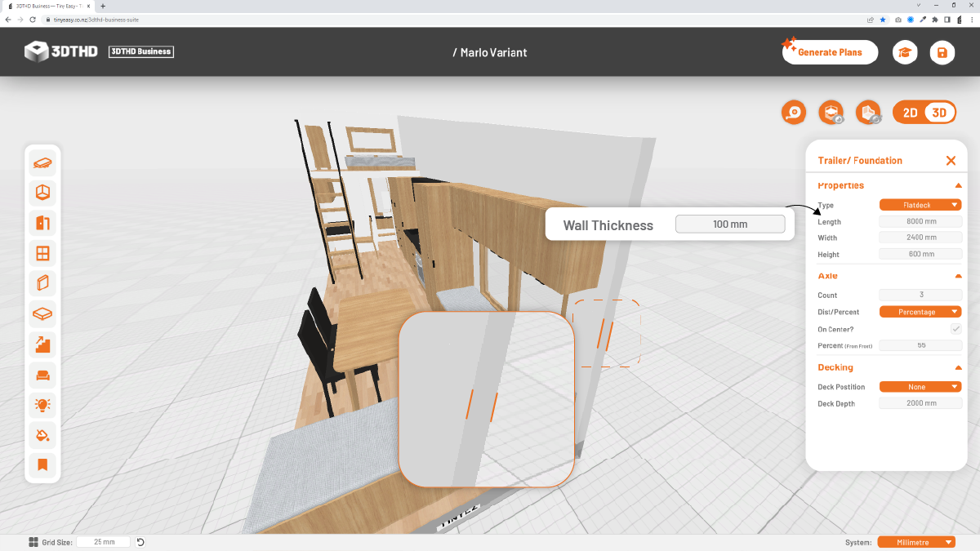The height and width of the screenshot is (551, 980).
Task: Open the floor/loft platform tool
Action: tap(42, 313)
